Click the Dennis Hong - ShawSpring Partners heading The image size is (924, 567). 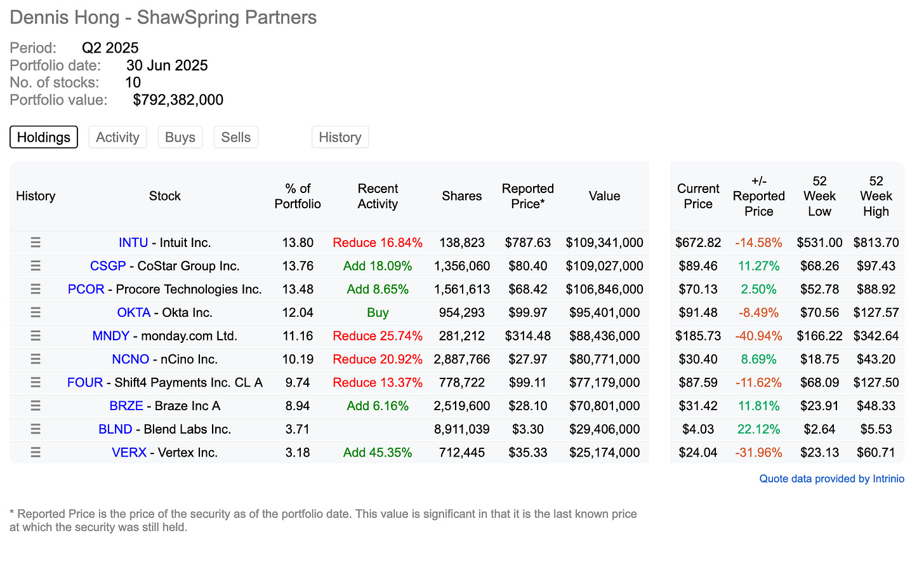coord(163,17)
